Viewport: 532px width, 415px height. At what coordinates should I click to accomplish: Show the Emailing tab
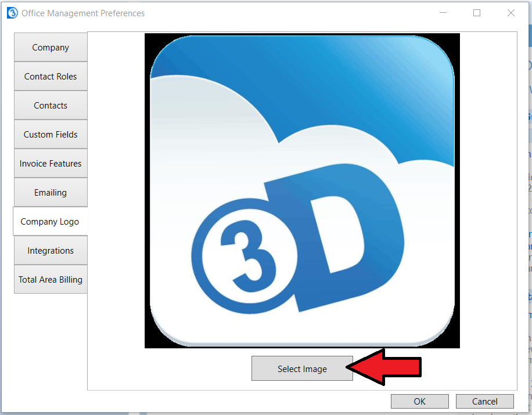tap(51, 192)
